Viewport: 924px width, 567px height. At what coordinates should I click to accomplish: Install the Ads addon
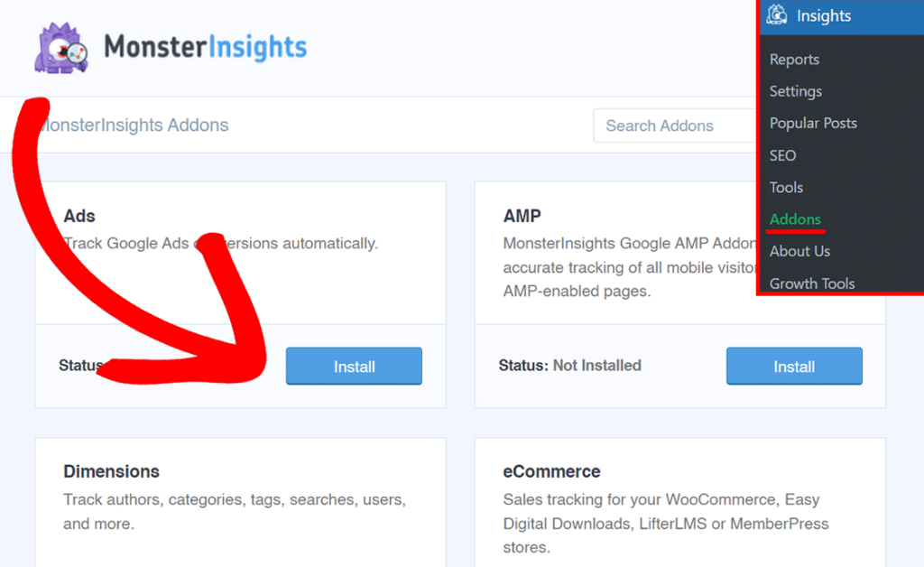pyautogui.click(x=354, y=366)
